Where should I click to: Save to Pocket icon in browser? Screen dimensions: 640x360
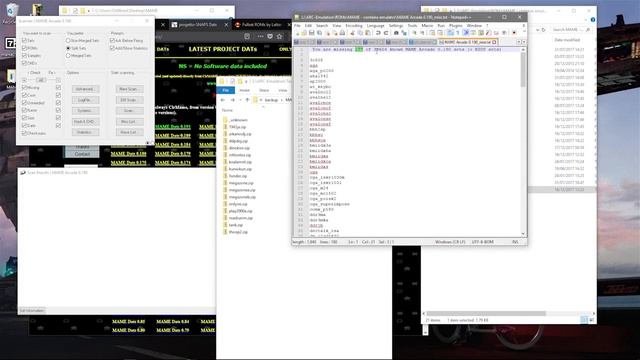(270, 37)
